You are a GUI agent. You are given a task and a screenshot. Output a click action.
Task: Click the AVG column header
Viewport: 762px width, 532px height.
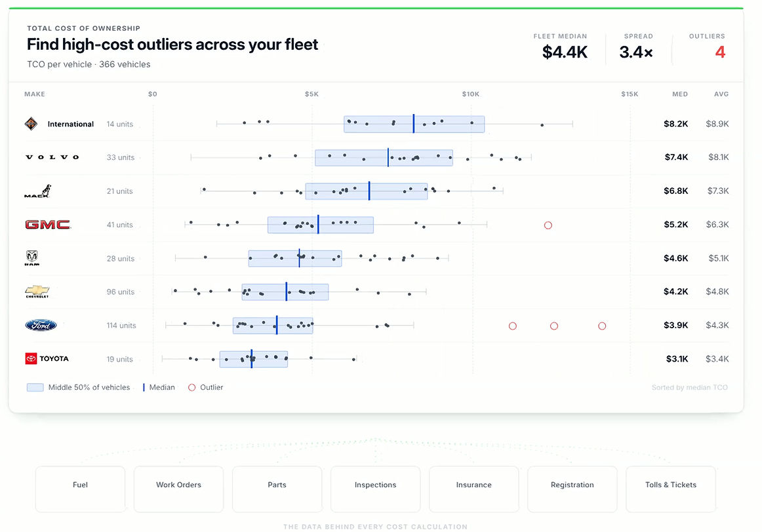tap(721, 94)
